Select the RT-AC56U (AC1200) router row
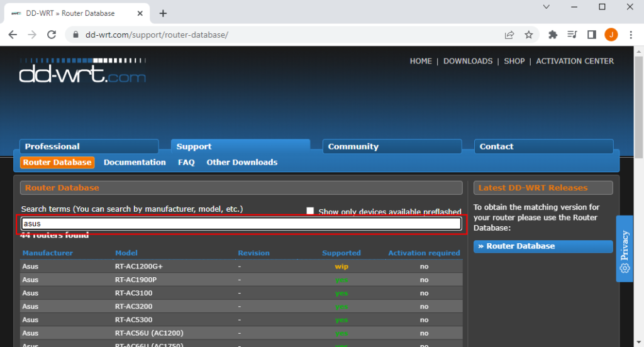The width and height of the screenshot is (644, 347). (x=241, y=333)
